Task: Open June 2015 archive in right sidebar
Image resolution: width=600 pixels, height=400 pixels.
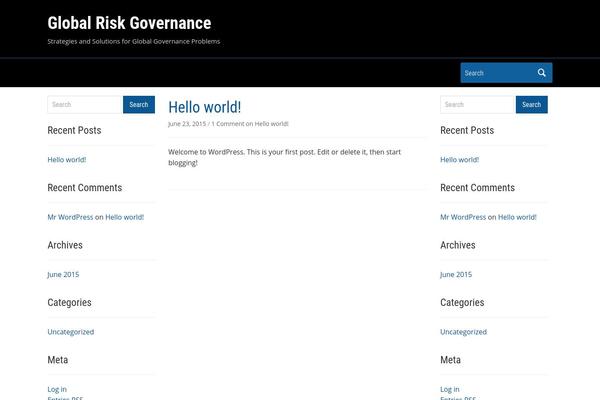Action: click(x=456, y=274)
